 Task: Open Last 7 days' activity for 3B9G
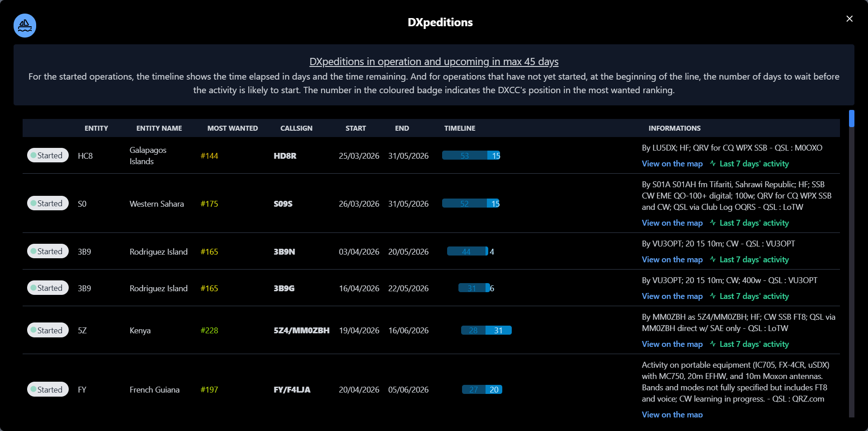coord(754,296)
